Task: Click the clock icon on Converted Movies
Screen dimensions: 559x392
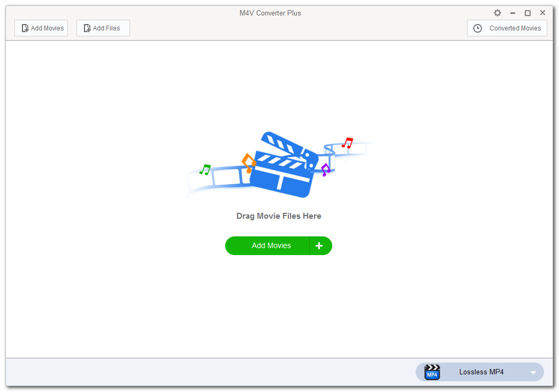Action: [x=477, y=28]
